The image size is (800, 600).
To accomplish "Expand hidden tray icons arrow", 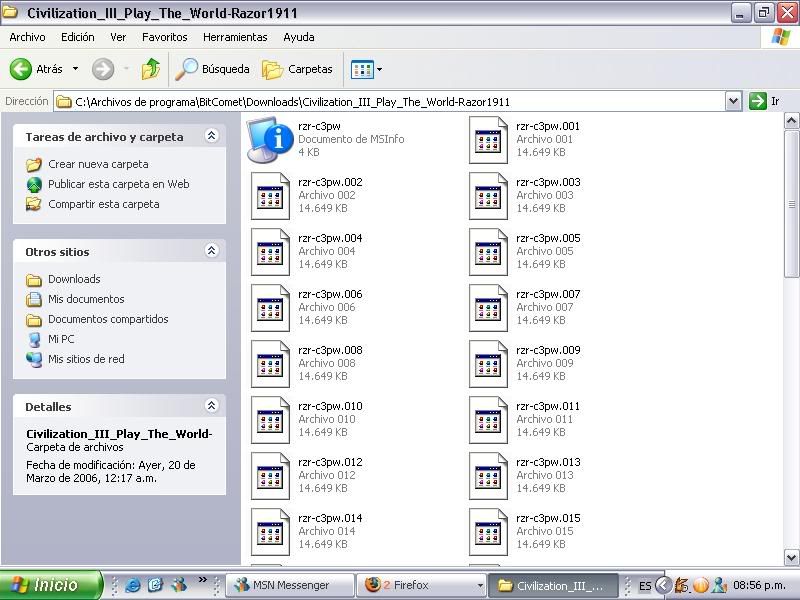I will [663, 585].
